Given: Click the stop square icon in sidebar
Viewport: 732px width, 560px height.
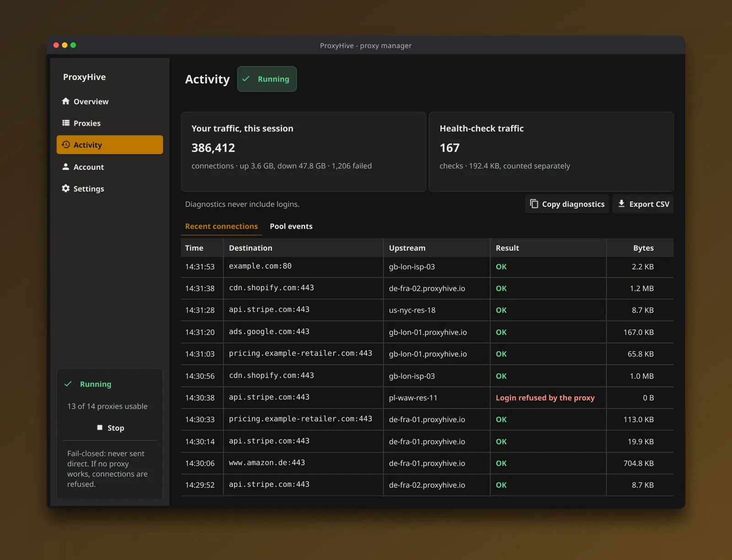Looking at the screenshot, I should [x=100, y=427].
